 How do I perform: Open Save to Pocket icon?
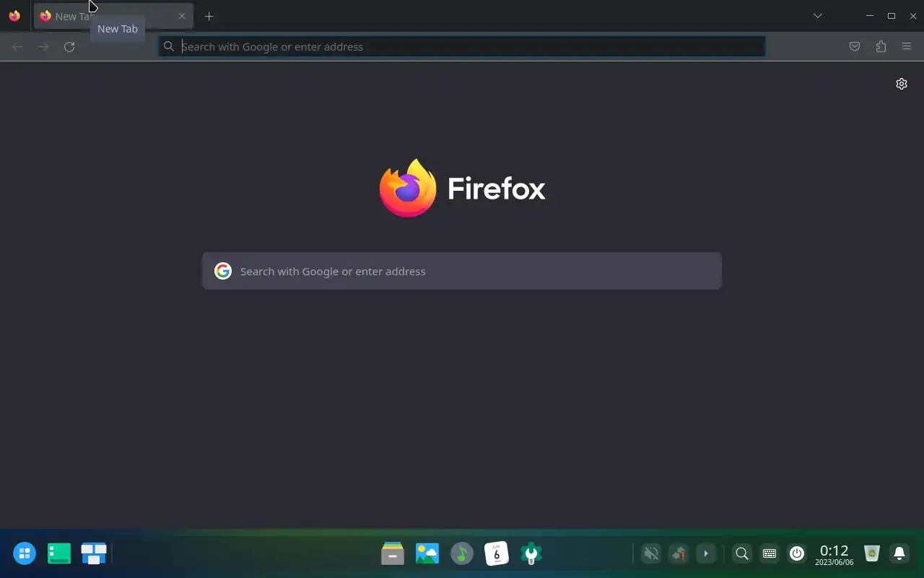(x=855, y=46)
